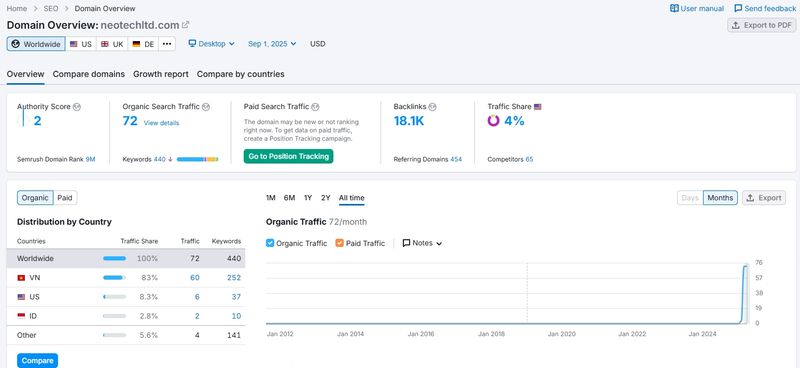800x368 pixels.
Task: Click the Indonesia flag in ID row
Action: [x=21, y=316]
